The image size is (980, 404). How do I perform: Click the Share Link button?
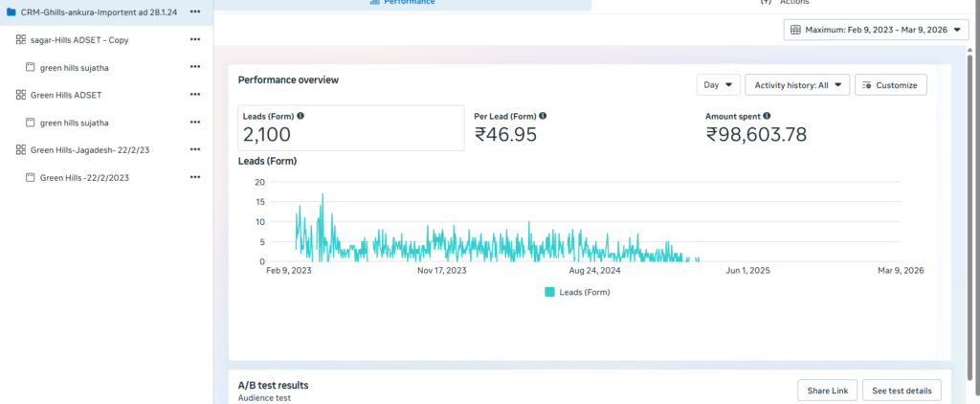(x=826, y=391)
